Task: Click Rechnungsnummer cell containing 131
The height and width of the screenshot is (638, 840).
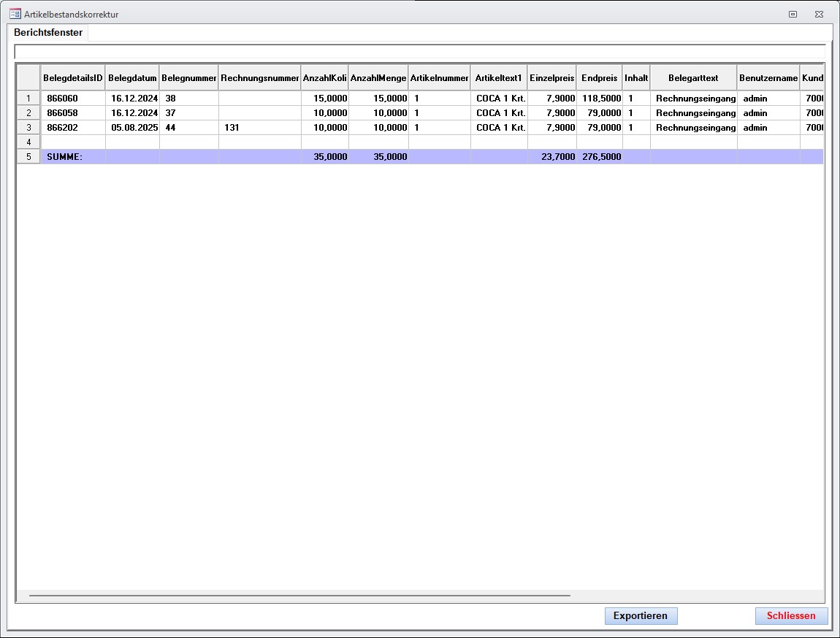Action: [259, 128]
